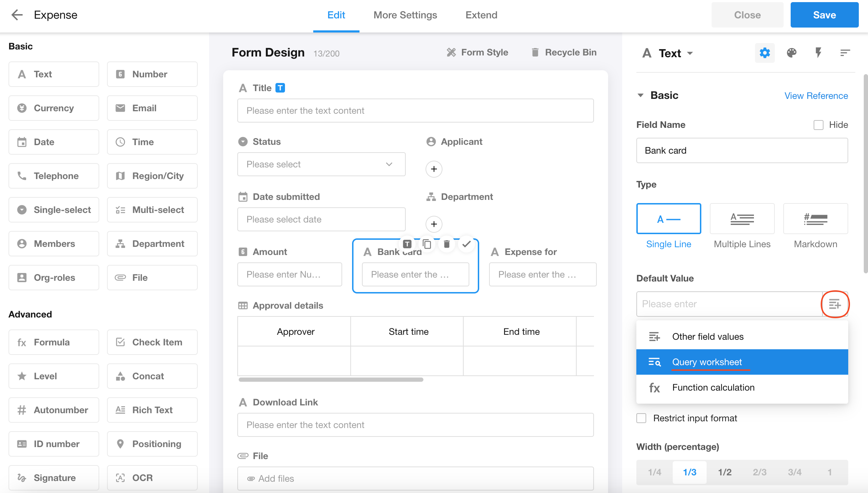This screenshot has height=493, width=868.
Task: Open the Status Please select dropdown
Action: (321, 164)
